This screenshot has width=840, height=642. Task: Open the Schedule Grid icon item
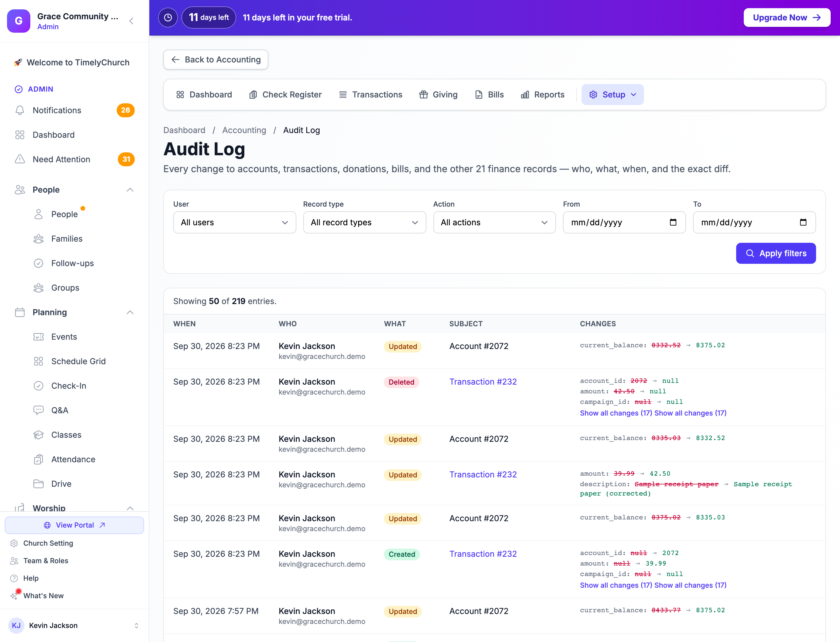tap(38, 361)
